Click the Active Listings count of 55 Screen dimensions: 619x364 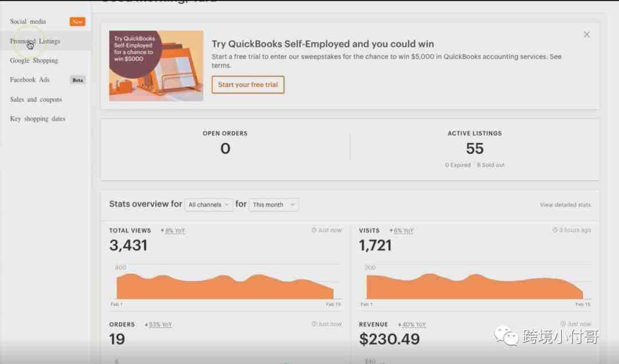[x=475, y=149]
